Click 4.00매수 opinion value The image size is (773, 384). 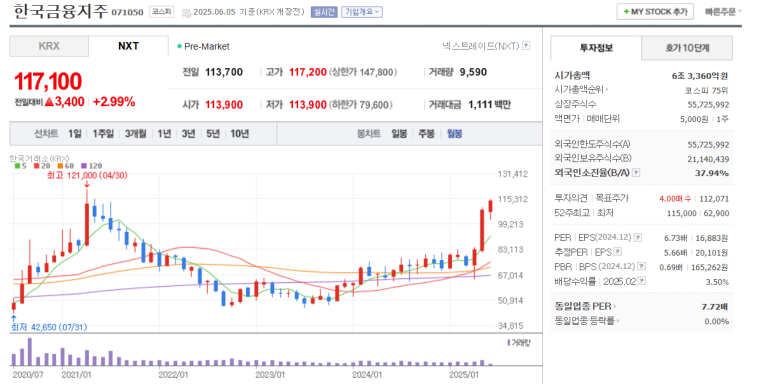[674, 199]
